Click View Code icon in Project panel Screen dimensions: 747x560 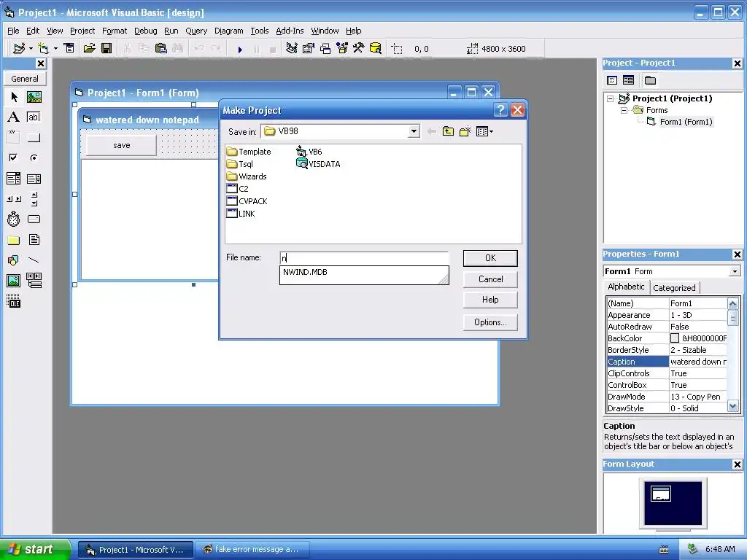[x=612, y=80]
